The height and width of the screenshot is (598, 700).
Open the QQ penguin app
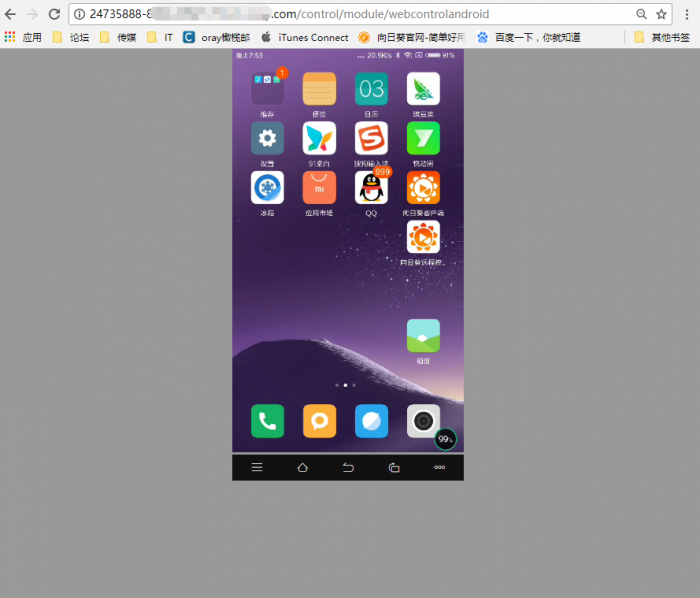tap(371, 187)
